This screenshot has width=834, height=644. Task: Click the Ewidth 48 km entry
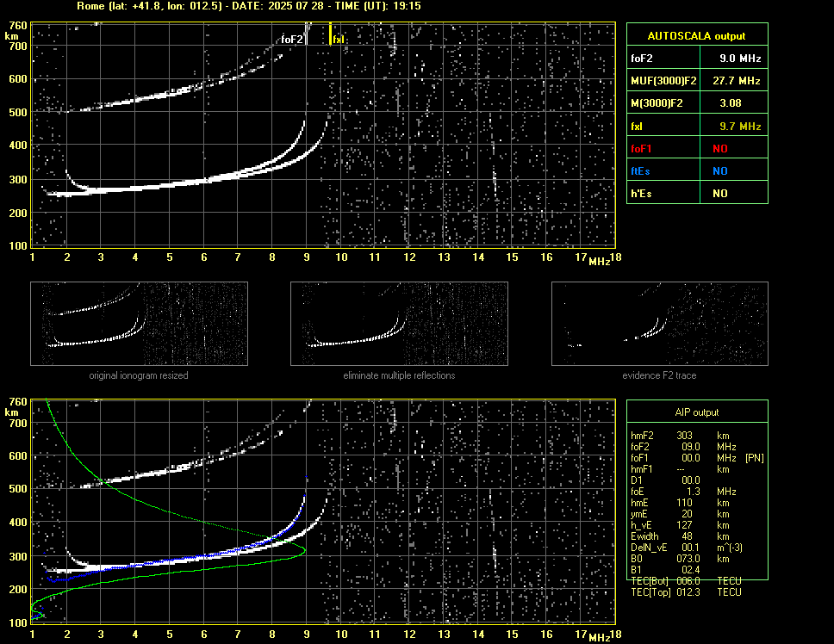tap(680, 536)
